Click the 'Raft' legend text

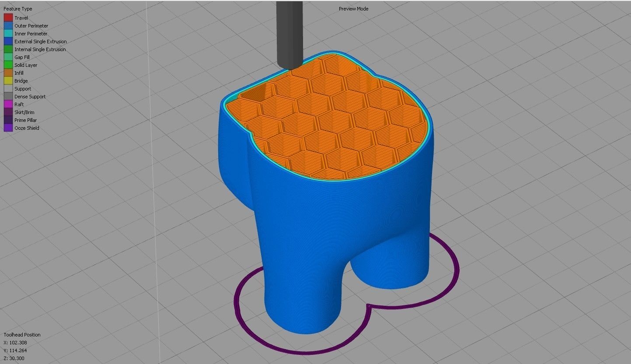click(x=19, y=104)
